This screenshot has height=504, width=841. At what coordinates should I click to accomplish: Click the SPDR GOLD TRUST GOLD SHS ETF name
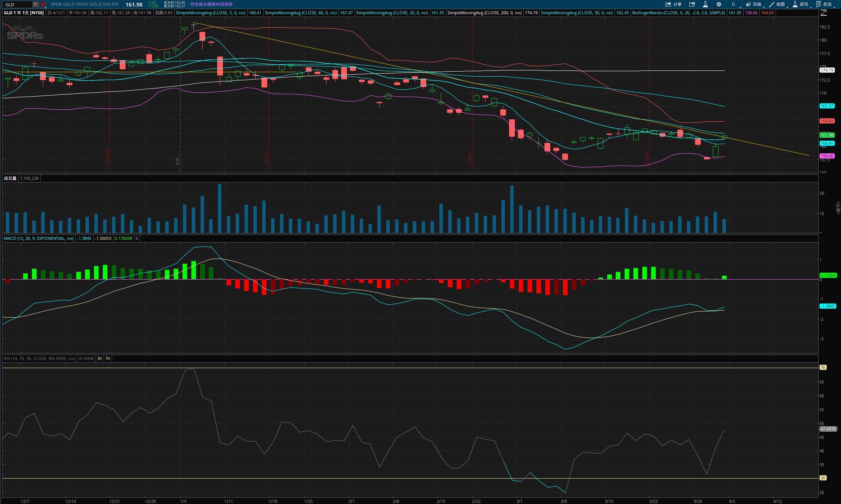(x=85, y=4)
